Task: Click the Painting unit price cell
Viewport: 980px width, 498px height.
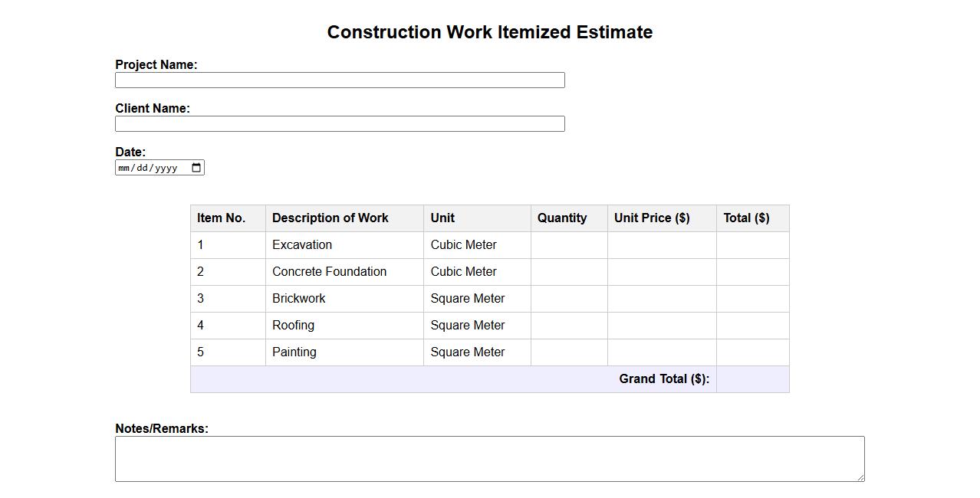Action: click(662, 352)
